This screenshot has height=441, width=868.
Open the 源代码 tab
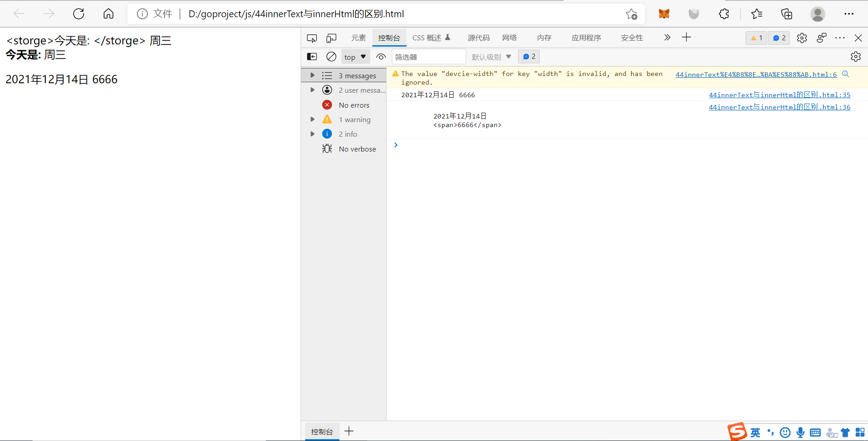479,38
